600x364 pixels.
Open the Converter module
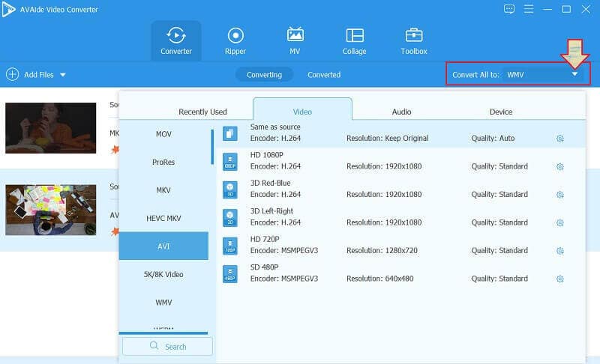tap(176, 41)
